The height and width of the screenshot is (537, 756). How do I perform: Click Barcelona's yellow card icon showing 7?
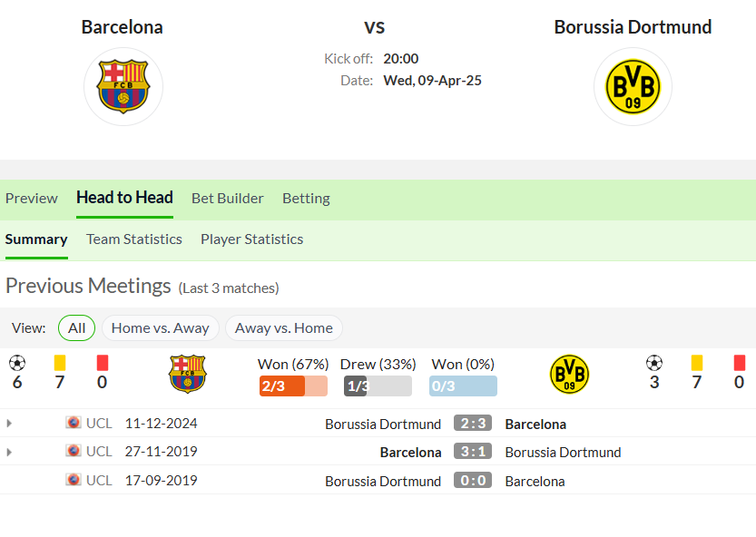60,363
